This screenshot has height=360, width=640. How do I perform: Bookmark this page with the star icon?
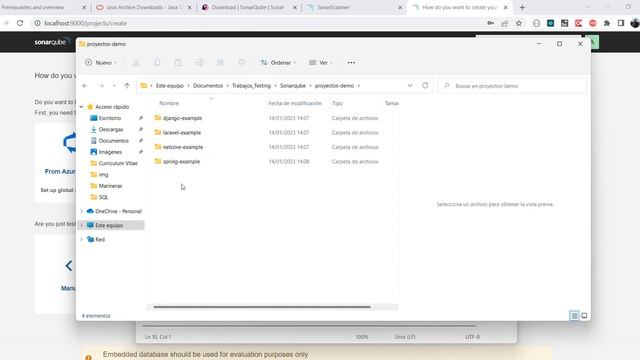pyautogui.click(x=519, y=23)
